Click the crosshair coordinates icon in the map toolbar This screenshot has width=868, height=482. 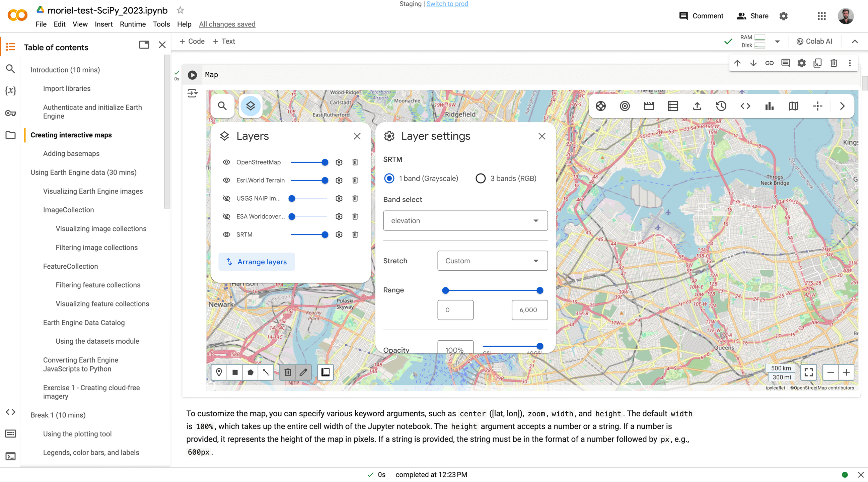coord(818,106)
